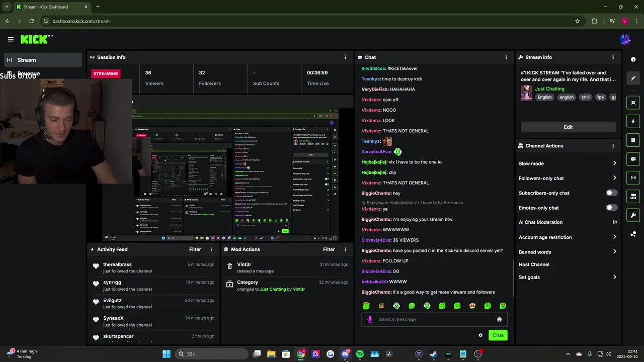Click the Sök taskbar search box
The image size is (644, 362).
211,354
